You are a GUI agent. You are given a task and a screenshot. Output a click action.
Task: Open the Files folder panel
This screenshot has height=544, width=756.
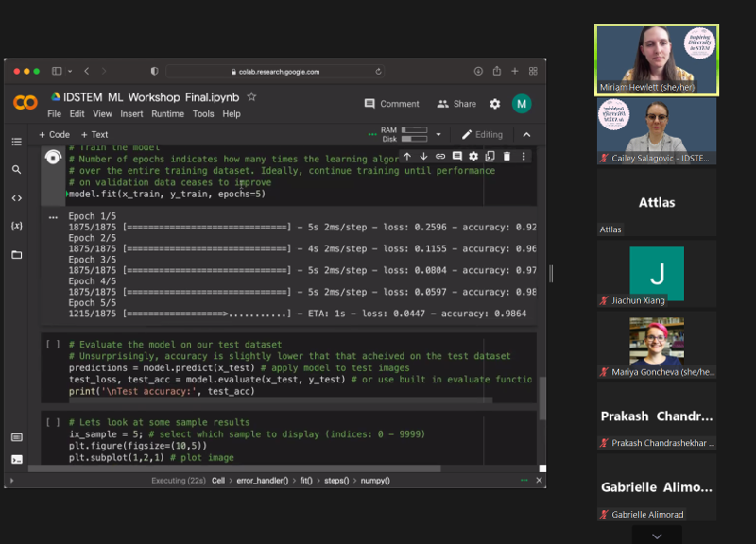tap(17, 254)
